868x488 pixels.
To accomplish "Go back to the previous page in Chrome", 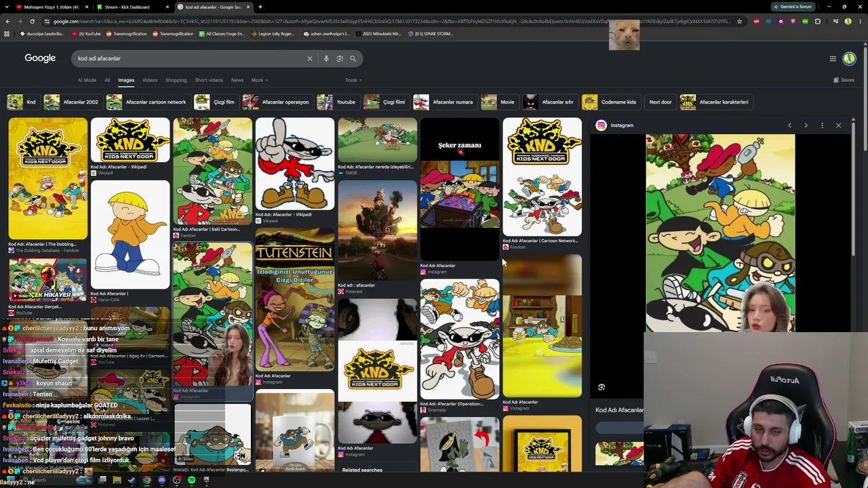I will [7, 21].
